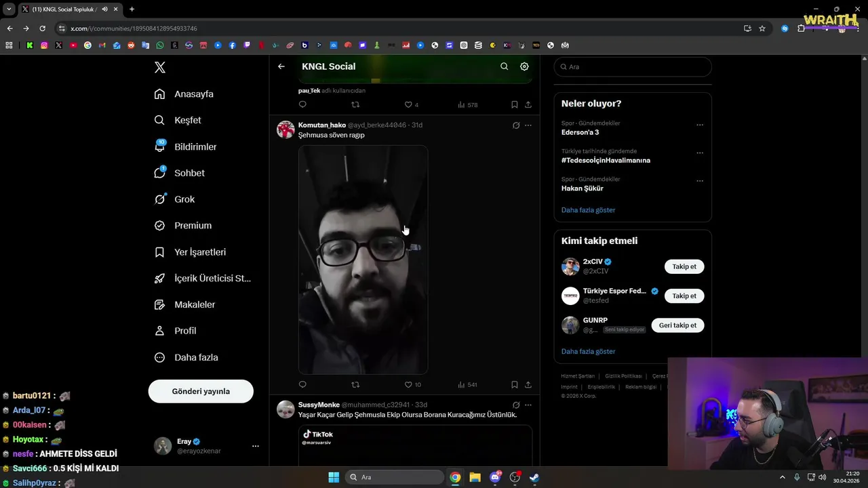Screen dimensions: 868x488
Task: Open Komutan_hako profile avatar
Action: (x=285, y=129)
